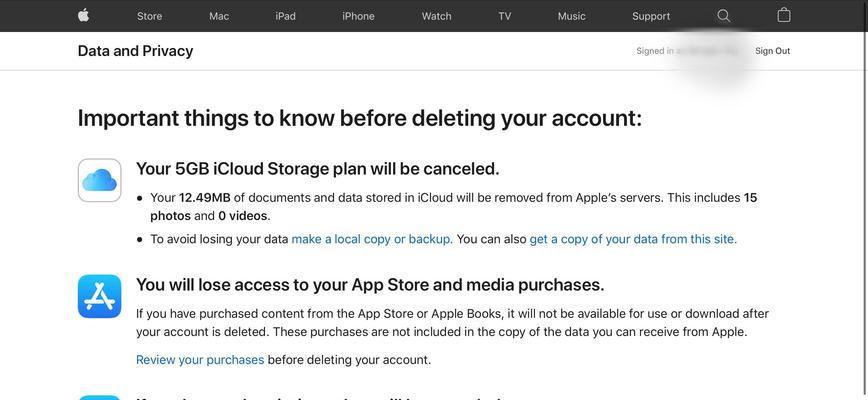
Task: Click the blurred signed-in account name
Action: pyautogui.click(x=707, y=51)
